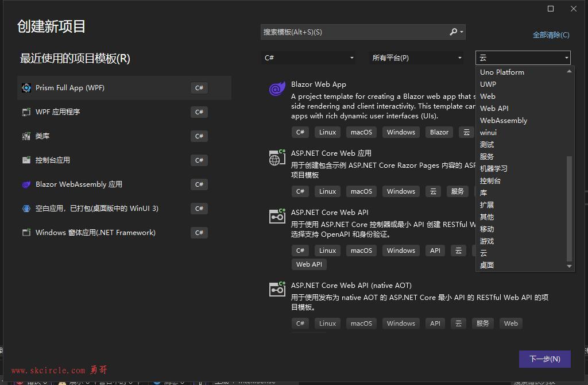
Task: Select 扩展 in the project type list
Action: (x=487, y=205)
